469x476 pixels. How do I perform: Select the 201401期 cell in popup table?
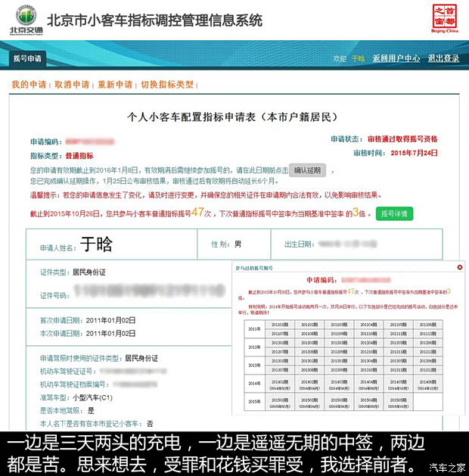[279, 384]
